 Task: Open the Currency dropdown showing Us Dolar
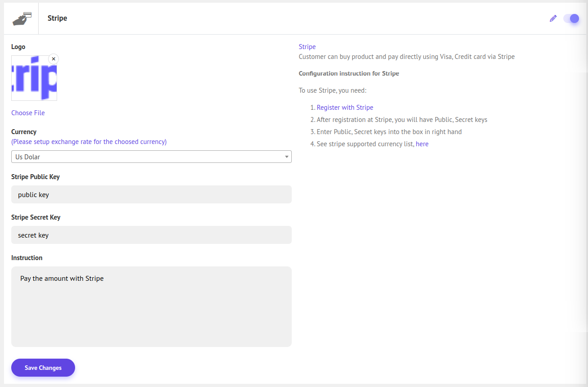click(x=151, y=157)
